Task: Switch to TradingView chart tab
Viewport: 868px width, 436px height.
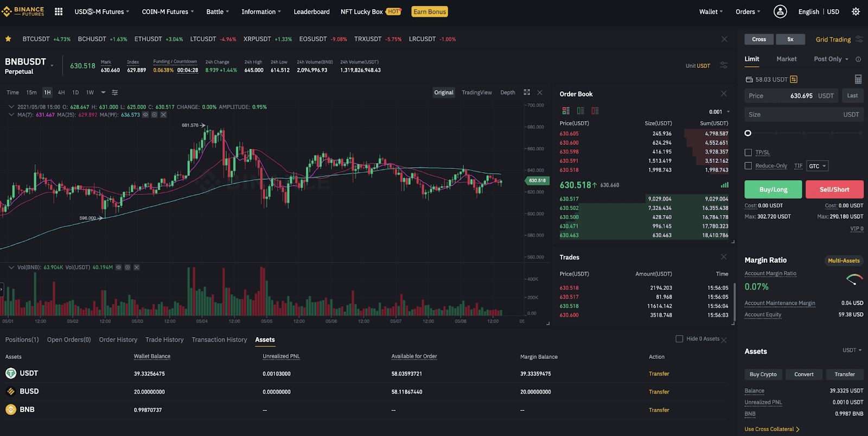Action: 477,92
